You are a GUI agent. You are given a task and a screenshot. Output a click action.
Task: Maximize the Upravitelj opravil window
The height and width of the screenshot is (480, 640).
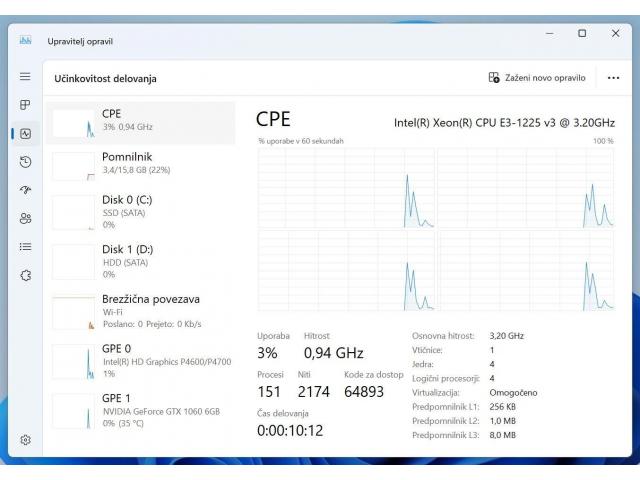click(582, 33)
